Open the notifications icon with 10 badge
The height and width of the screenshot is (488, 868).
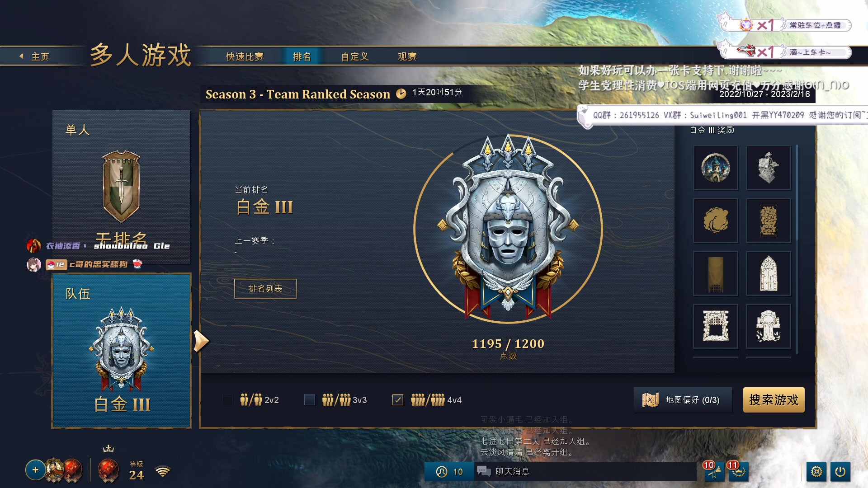[x=714, y=472]
